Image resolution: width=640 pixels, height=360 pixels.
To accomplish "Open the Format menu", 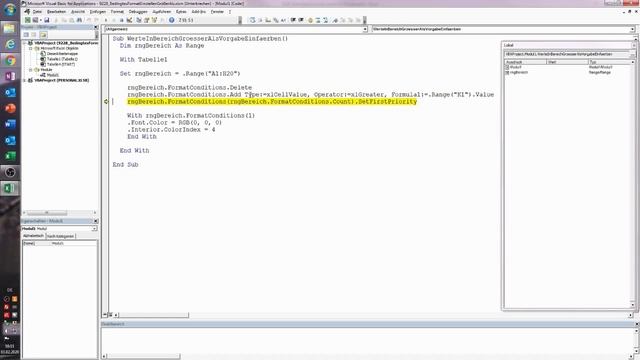I will click(117, 12).
